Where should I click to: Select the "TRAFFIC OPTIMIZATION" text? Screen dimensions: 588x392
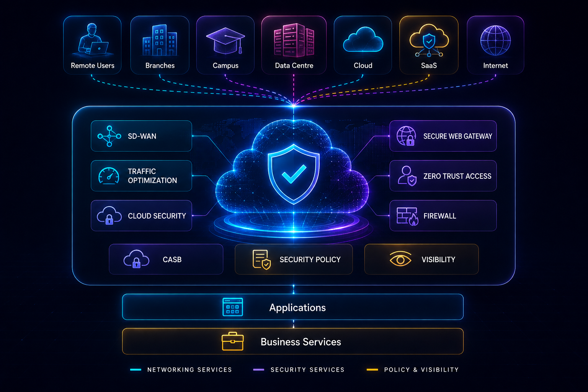(152, 176)
